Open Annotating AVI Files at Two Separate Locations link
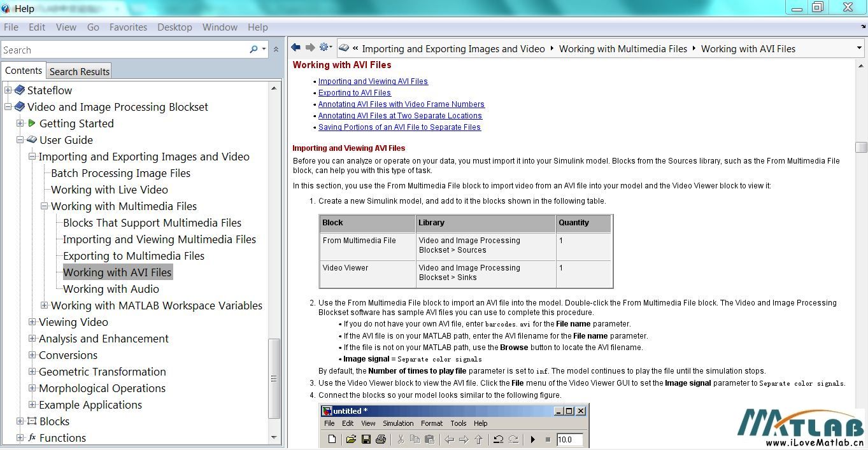 400,116
